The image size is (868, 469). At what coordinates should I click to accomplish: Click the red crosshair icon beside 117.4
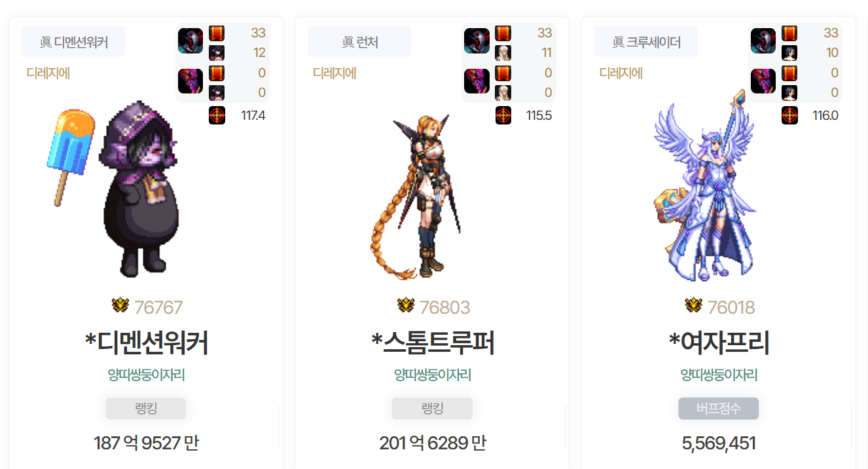(x=217, y=115)
